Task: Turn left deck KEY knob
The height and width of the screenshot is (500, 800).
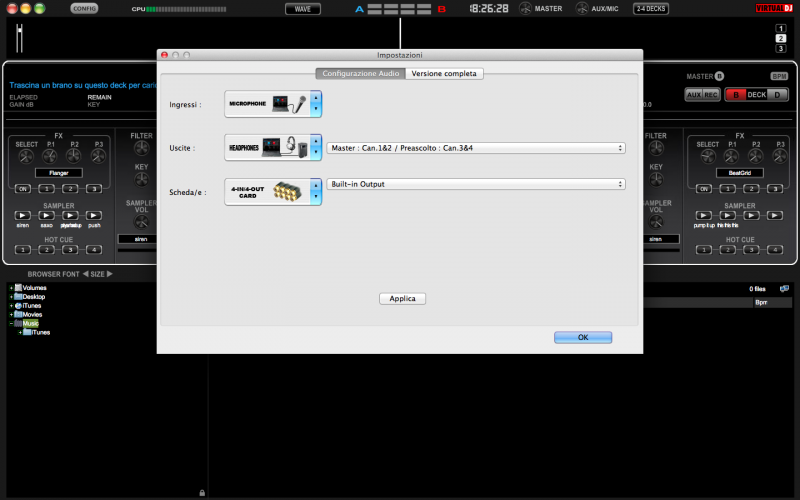Action: (x=141, y=180)
